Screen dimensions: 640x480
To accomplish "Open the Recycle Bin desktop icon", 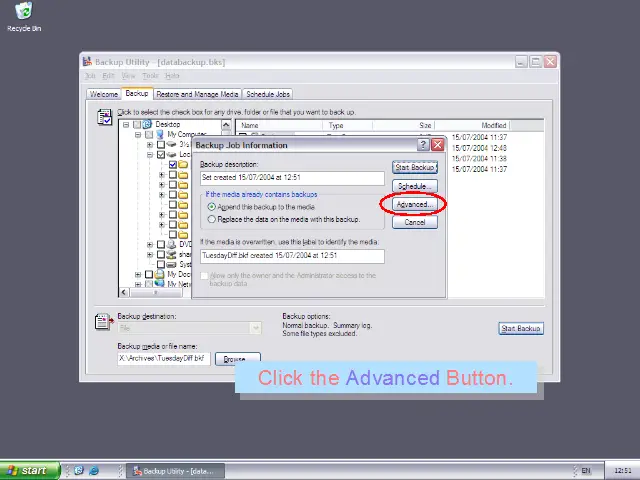I will pos(23,13).
